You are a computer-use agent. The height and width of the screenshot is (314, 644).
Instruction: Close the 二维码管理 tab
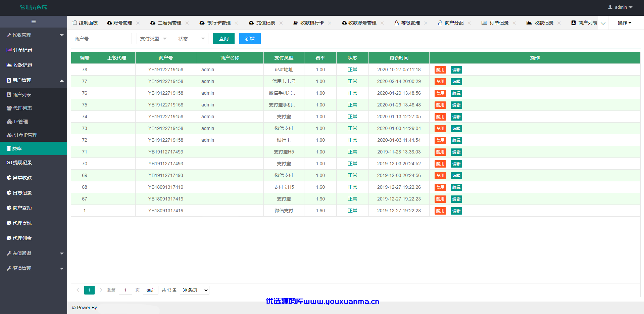(187, 23)
